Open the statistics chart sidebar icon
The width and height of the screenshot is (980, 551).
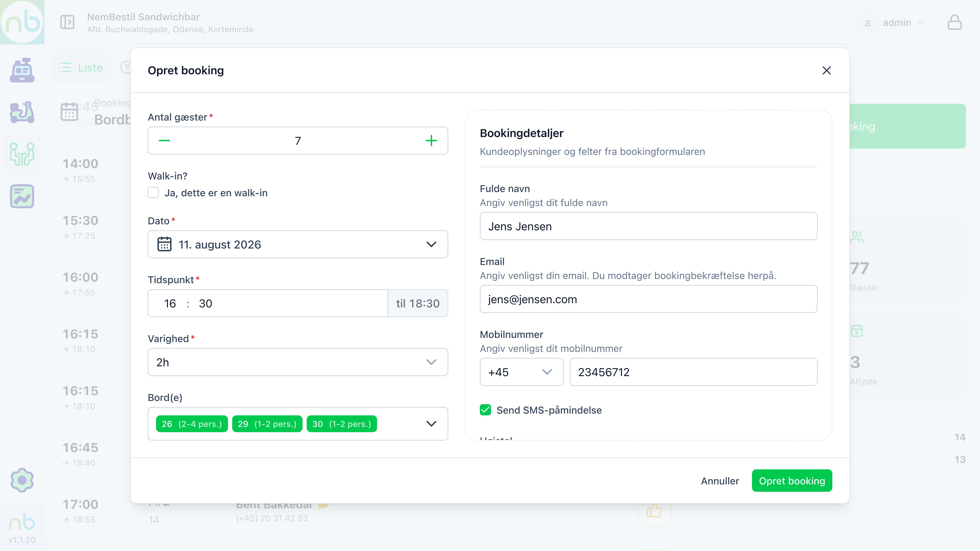click(22, 197)
